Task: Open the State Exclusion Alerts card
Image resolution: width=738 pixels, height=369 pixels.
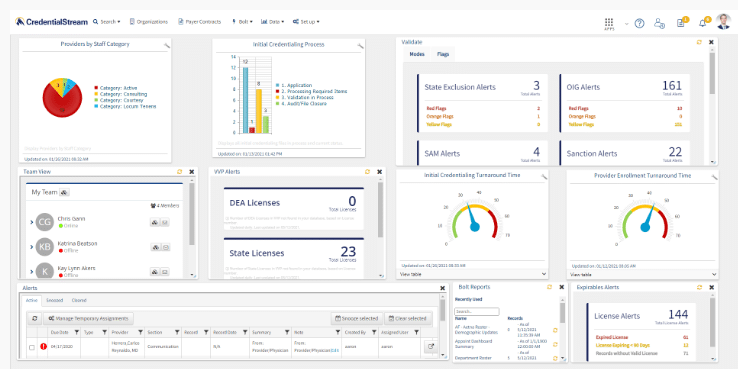Action: pyautogui.click(x=482, y=103)
